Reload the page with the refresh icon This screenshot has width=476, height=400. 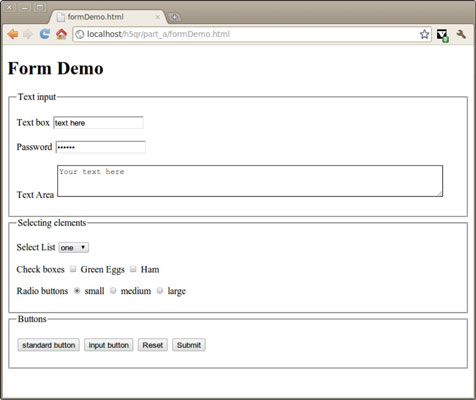[x=45, y=34]
